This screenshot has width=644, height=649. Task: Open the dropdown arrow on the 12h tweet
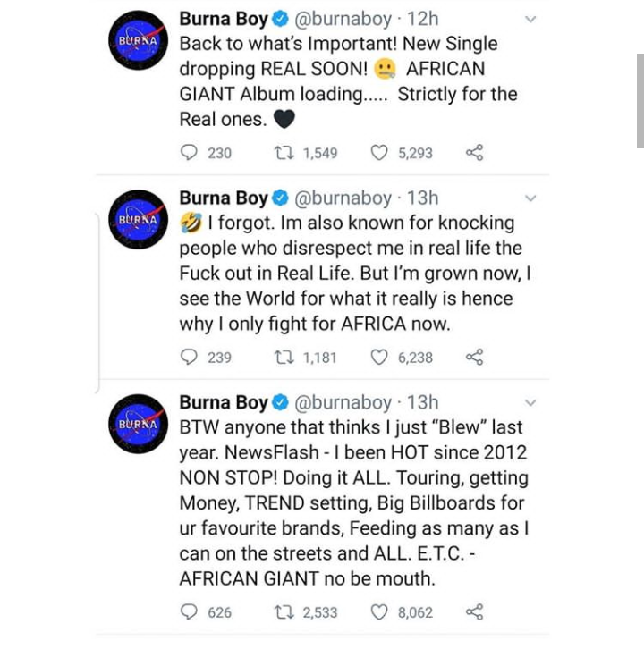530,19
